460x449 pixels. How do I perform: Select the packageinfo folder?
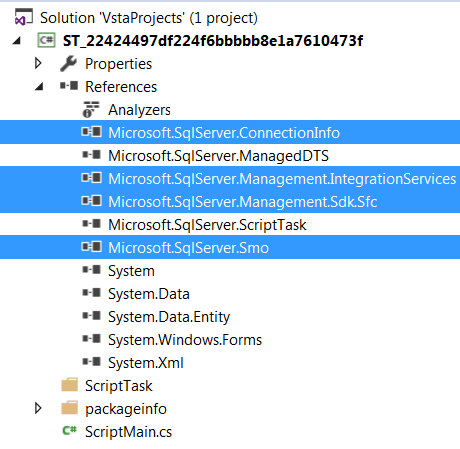click(126, 409)
